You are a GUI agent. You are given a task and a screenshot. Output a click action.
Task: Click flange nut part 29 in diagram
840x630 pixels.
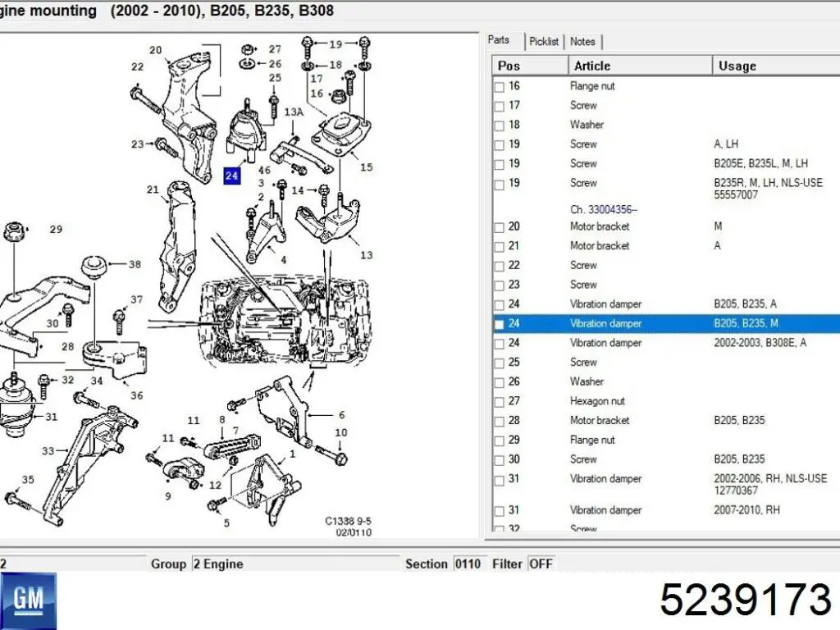[16, 231]
